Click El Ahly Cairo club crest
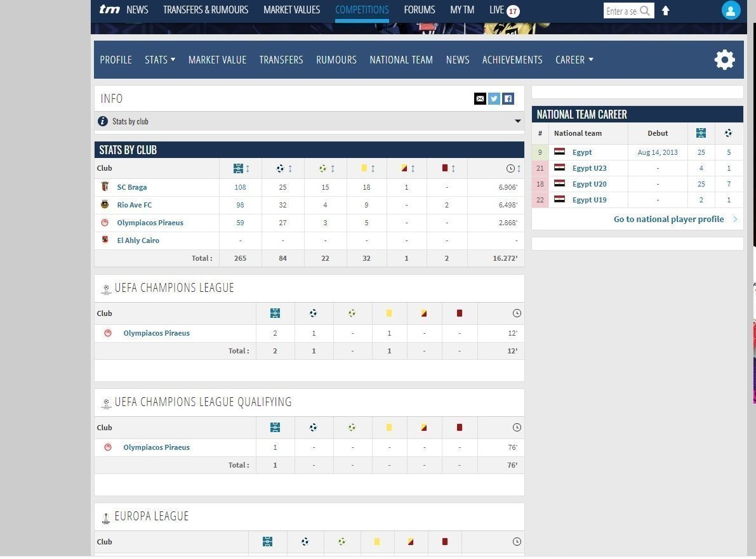This screenshot has width=756, height=559. [105, 239]
